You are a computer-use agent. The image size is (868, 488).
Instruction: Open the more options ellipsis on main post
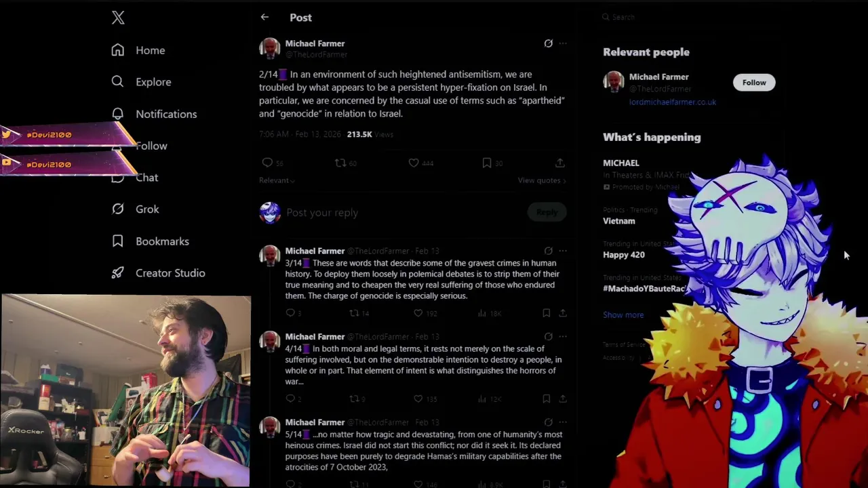point(563,43)
